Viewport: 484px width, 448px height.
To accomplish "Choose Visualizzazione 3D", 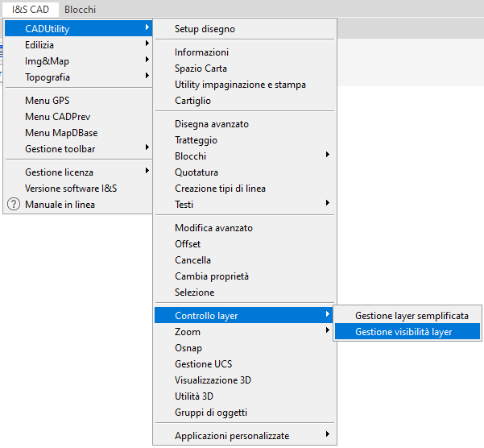I will point(244,380).
